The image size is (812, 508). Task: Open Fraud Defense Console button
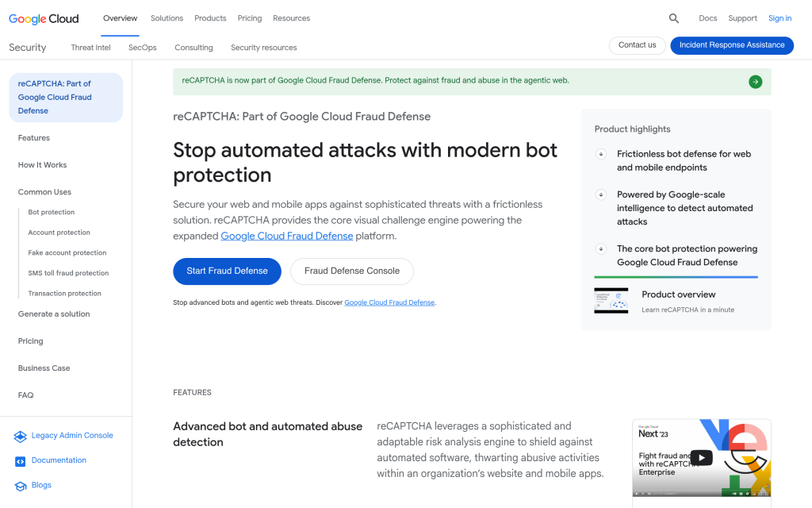352,271
